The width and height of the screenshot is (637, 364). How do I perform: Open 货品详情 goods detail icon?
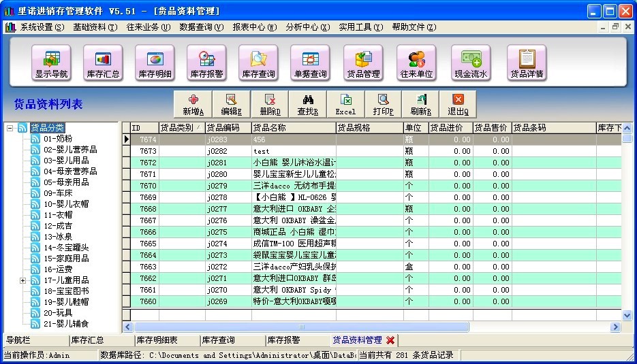coord(527,63)
